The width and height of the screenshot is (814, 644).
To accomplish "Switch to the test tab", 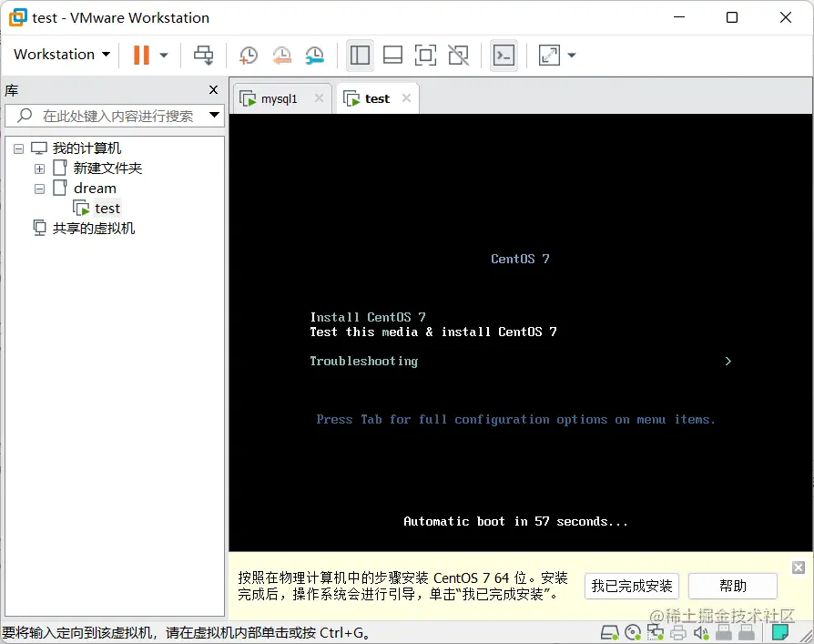I will pyautogui.click(x=377, y=98).
